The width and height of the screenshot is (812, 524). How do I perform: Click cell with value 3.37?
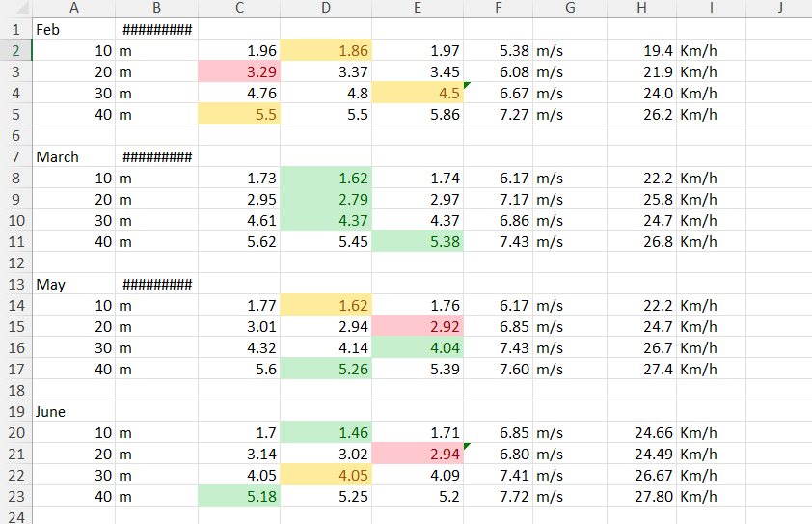click(x=326, y=71)
